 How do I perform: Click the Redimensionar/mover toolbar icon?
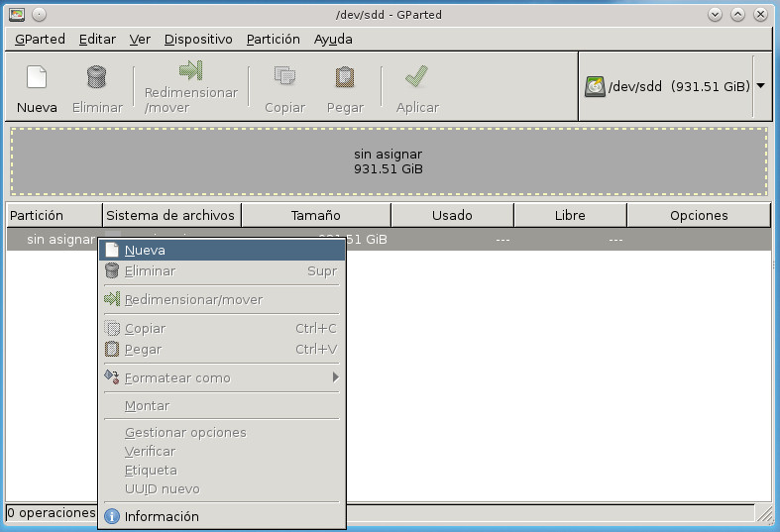pos(191,70)
